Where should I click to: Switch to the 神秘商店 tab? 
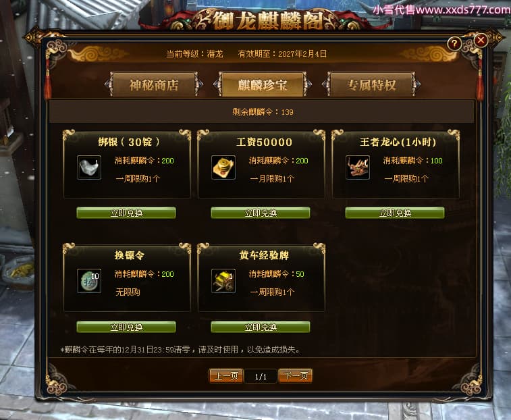[x=154, y=85]
